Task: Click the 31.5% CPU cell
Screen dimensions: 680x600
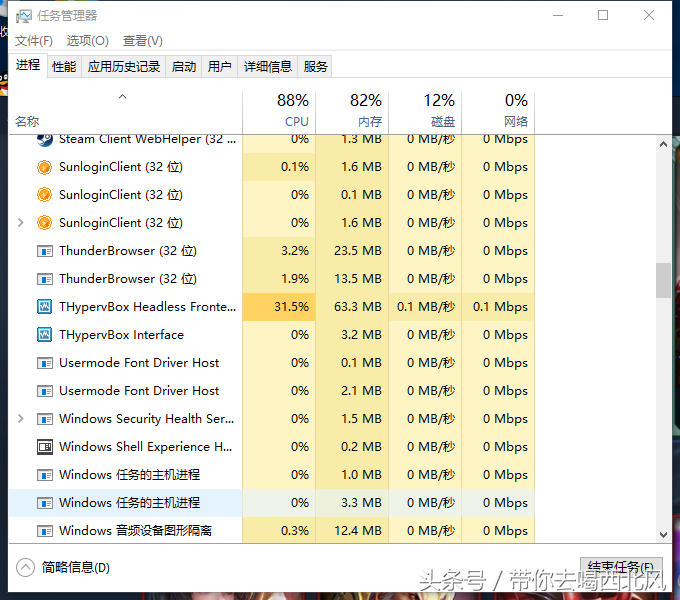Action: [x=279, y=307]
